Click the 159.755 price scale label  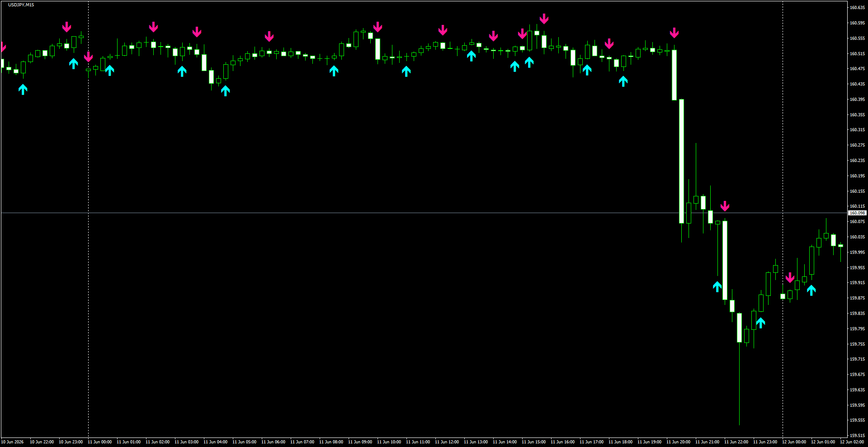pos(857,344)
